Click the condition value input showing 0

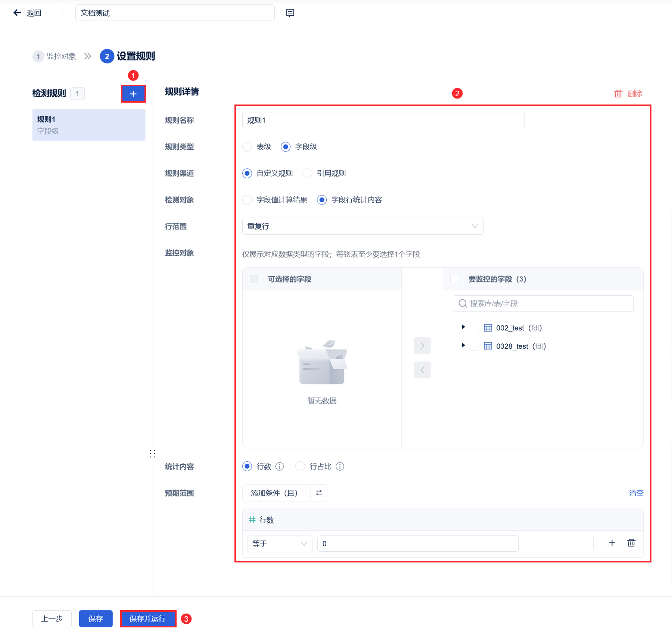pyautogui.click(x=418, y=543)
